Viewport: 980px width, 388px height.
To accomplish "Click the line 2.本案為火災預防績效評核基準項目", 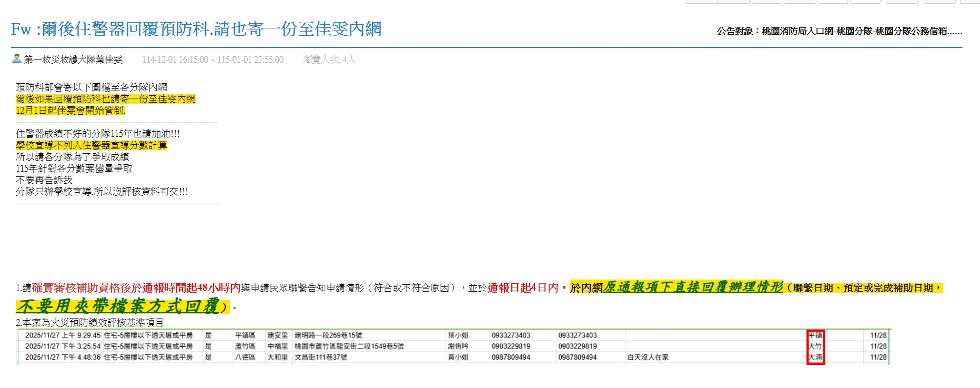I will (x=89, y=323).
